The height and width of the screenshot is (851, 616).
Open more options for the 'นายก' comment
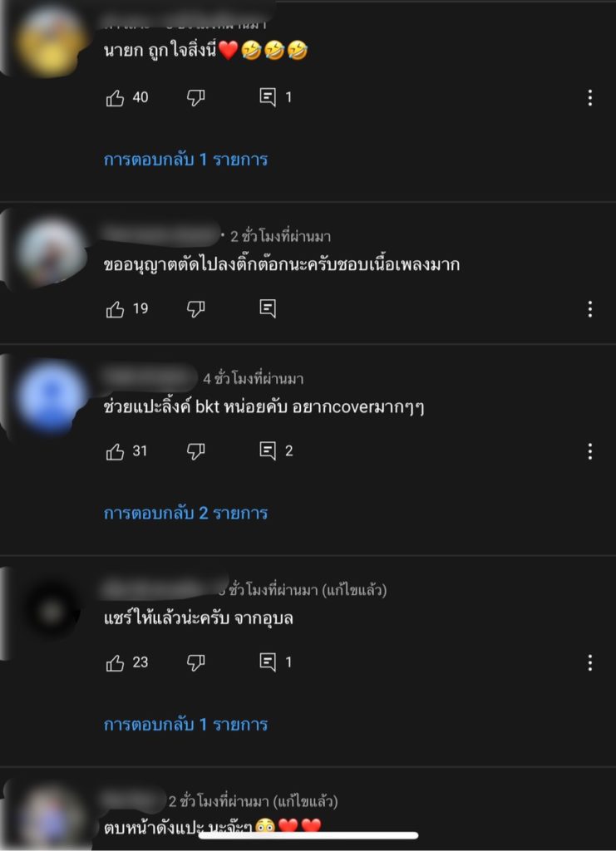coord(590,98)
